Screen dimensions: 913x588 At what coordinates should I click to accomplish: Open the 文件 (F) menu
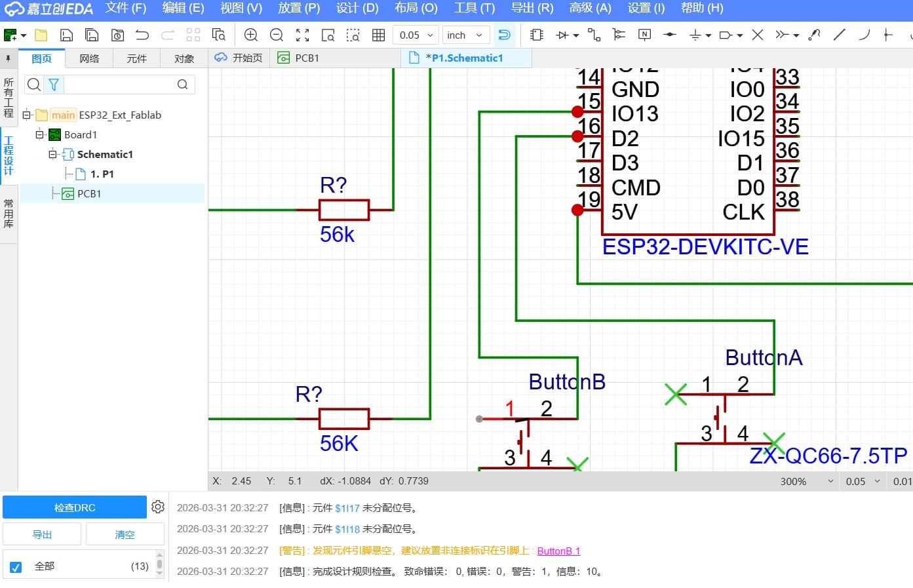click(x=126, y=8)
